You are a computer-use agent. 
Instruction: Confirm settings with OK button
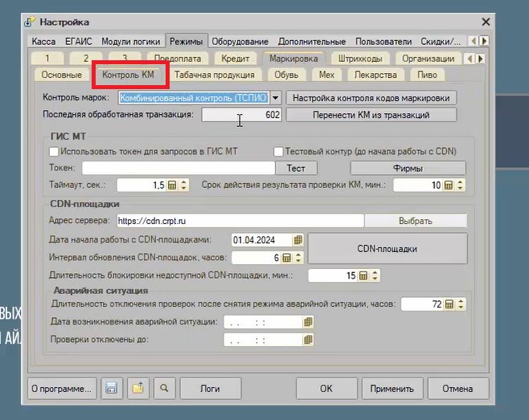tap(326, 389)
